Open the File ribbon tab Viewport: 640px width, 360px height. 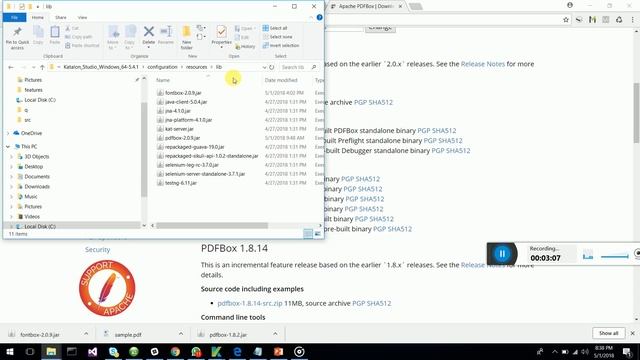pyautogui.click(x=15, y=17)
